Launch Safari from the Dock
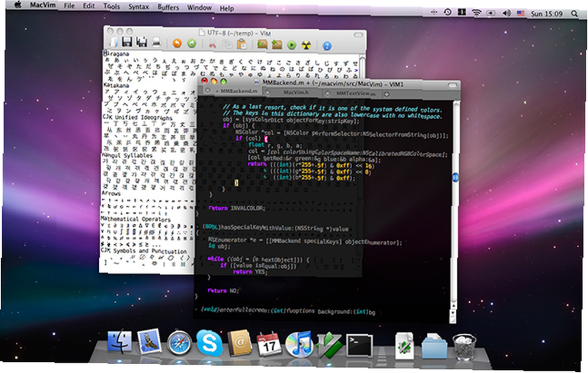Image resolution: width=588 pixels, height=373 pixels. pos(179,342)
